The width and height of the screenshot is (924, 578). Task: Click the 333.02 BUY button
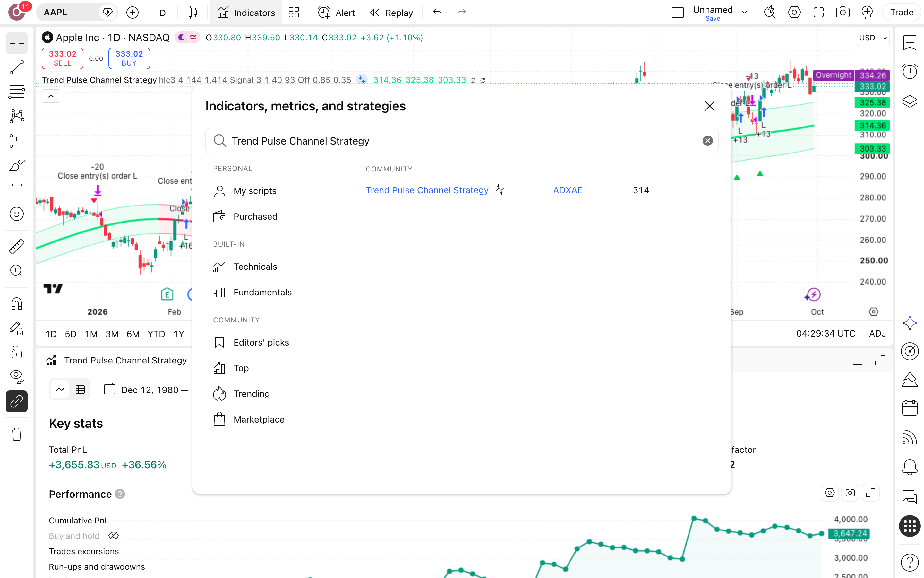coord(129,58)
